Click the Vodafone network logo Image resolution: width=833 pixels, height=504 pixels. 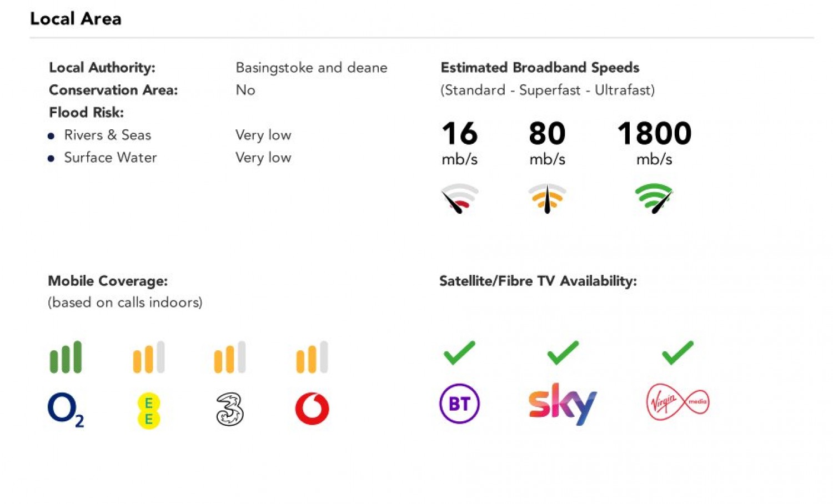312,409
